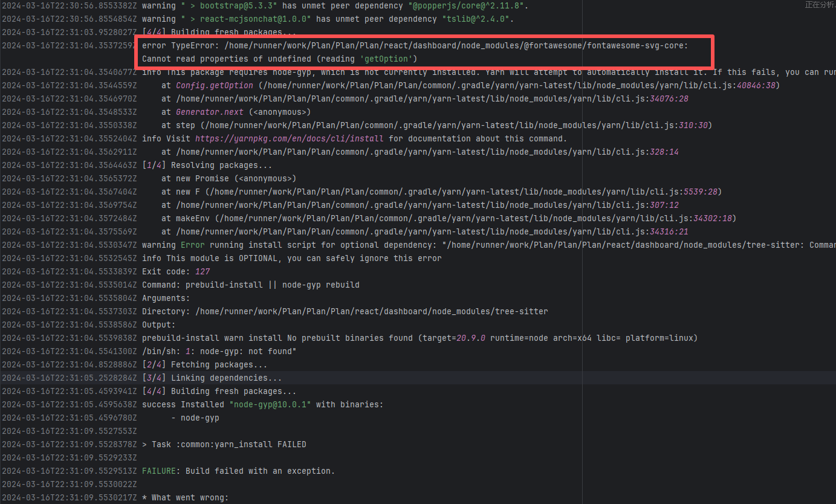Click 'info This module is OPTIONAL' line
This screenshot has height=504, width=836.
click(291, 258)
